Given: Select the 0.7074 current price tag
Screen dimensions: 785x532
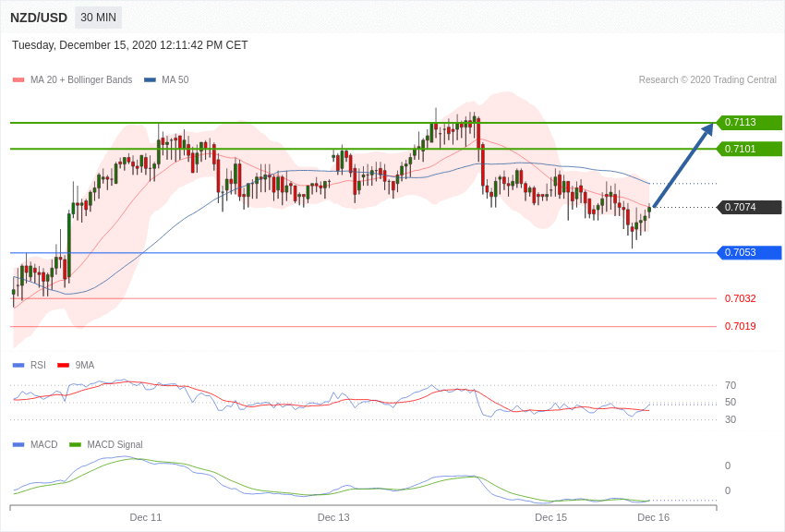Looking at the screenshot, I should tap(749, 207).
